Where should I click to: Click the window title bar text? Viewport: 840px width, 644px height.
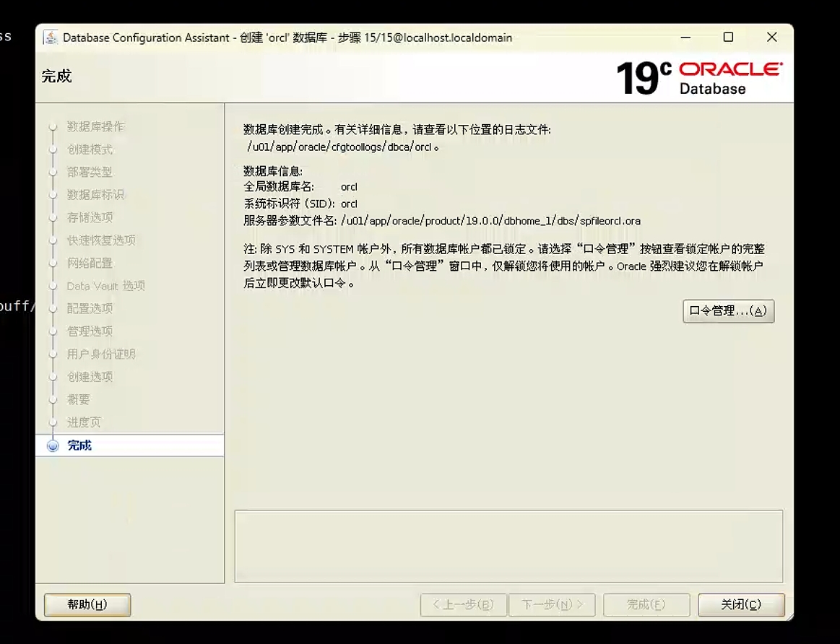[x=287, y=38]
